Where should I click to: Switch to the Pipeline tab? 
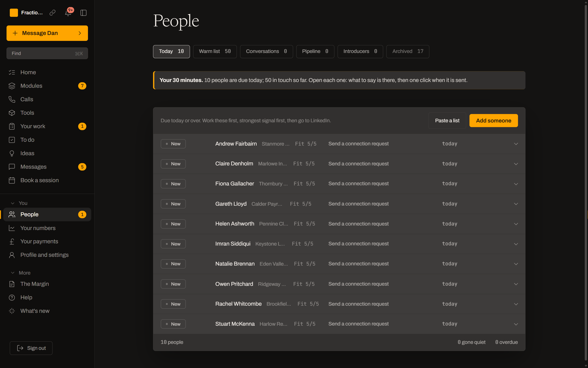(x=315, y=51)
